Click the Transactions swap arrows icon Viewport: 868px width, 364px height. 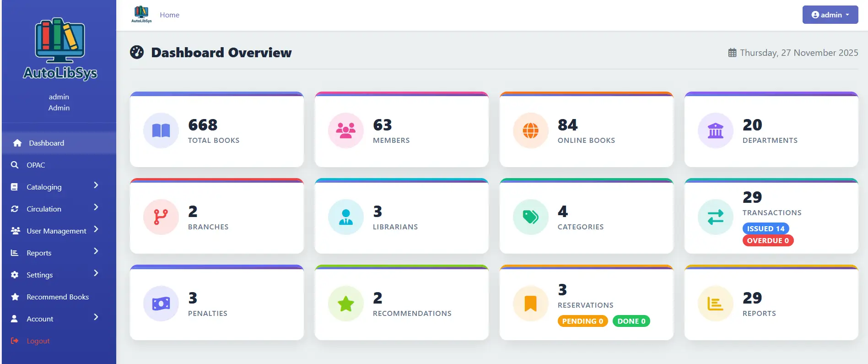(715, 217)
